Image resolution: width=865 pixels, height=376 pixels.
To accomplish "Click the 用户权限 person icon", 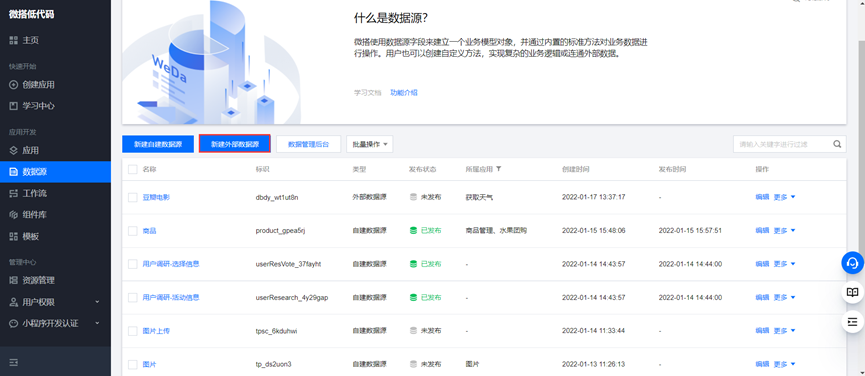I will point(14,302).
